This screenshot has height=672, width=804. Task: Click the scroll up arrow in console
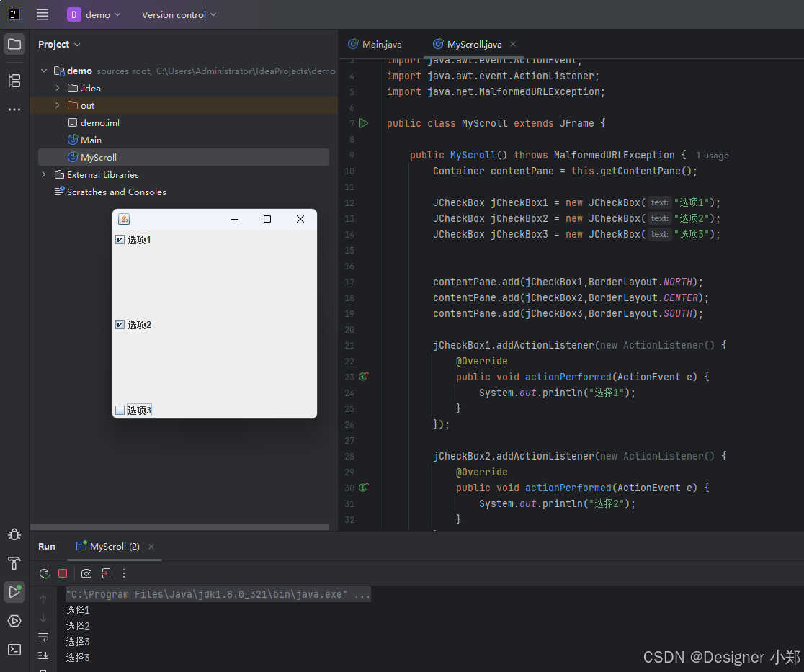pos(43,599)
